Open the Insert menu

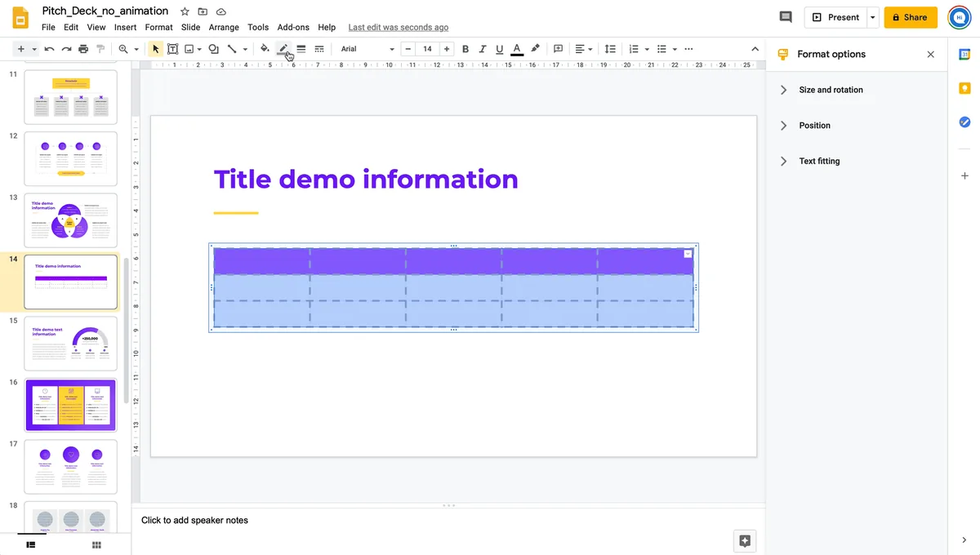point(125,27)
